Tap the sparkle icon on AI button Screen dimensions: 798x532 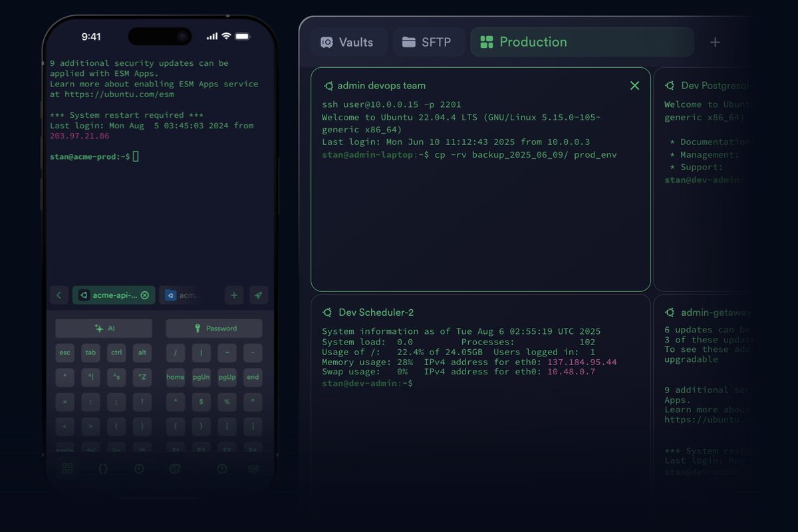tap(98, 329)
